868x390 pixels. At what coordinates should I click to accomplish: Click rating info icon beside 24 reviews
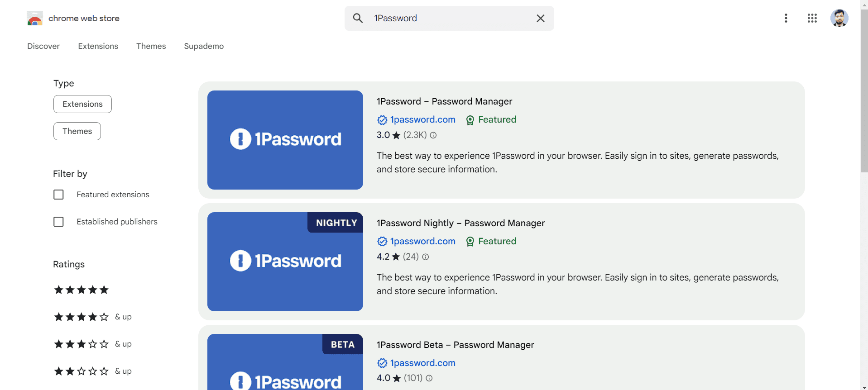(425, 257)
